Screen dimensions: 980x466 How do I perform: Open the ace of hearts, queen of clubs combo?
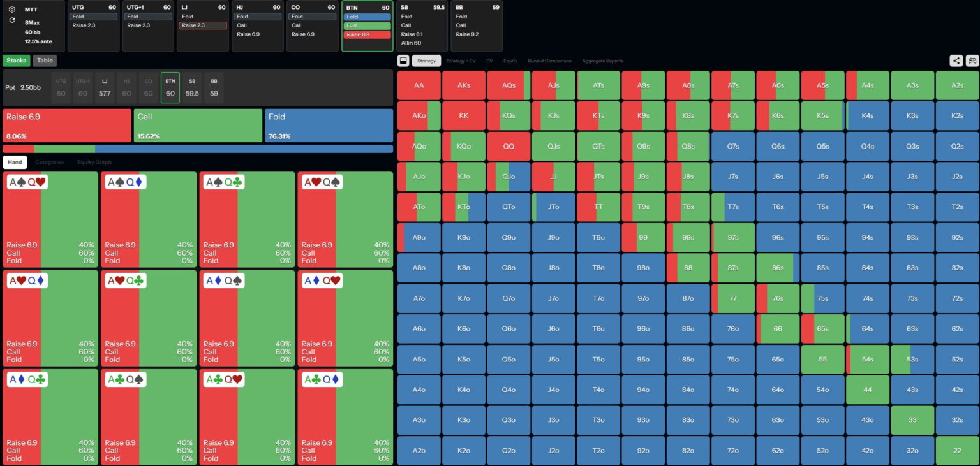149,318
